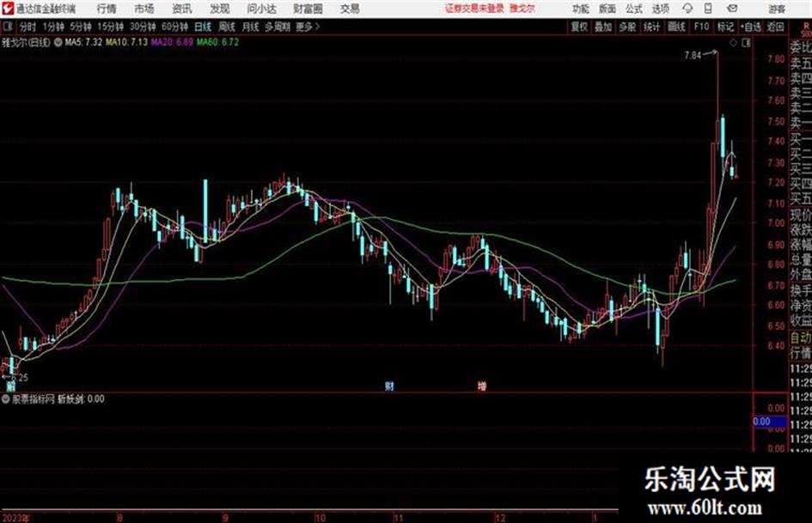Open the 问小达 menu
The height and width of the screenshot is (523, 812).
point(261,9)
